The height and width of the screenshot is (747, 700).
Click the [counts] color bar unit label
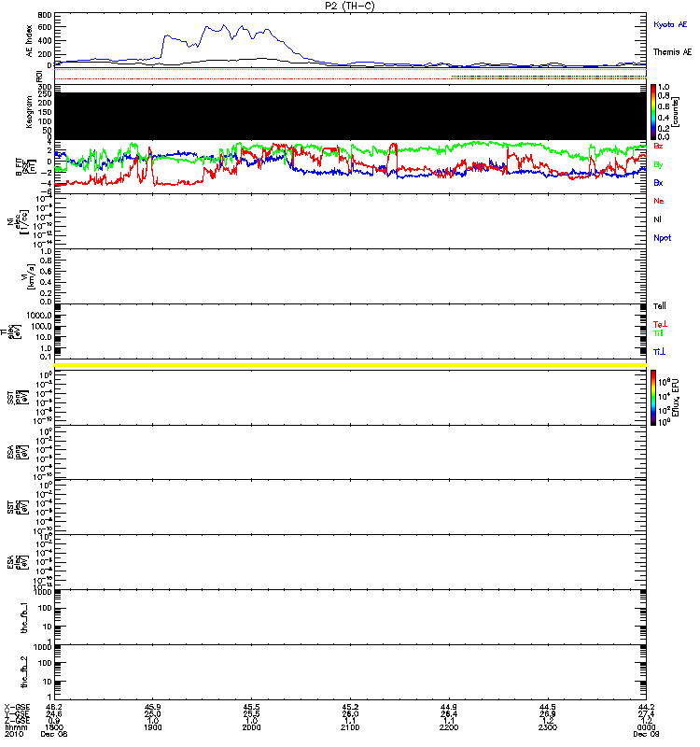pyautogui.click(x=676, y=112)
